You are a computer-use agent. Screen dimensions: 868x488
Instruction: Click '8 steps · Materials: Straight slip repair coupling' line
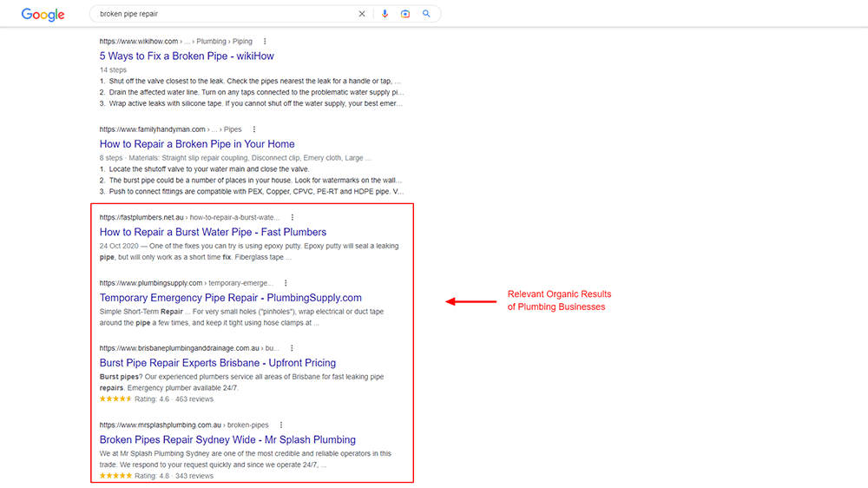coord(235,158)
